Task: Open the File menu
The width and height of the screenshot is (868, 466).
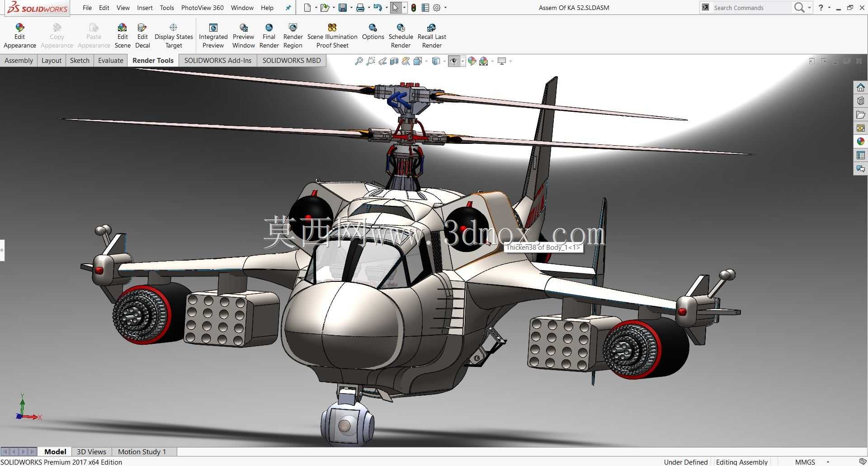Action: pos(87,8)
